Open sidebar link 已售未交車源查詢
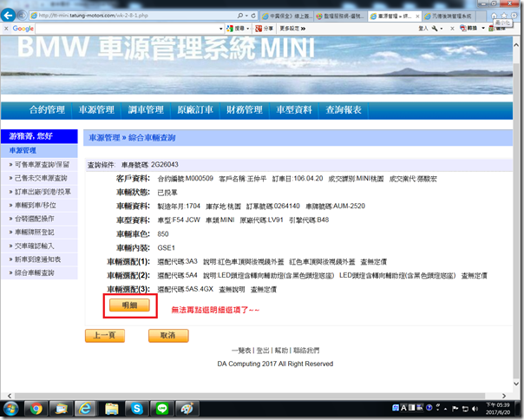The width and height of the screenshot is (524, 420). pyautogui.click(x=39, y=178)
